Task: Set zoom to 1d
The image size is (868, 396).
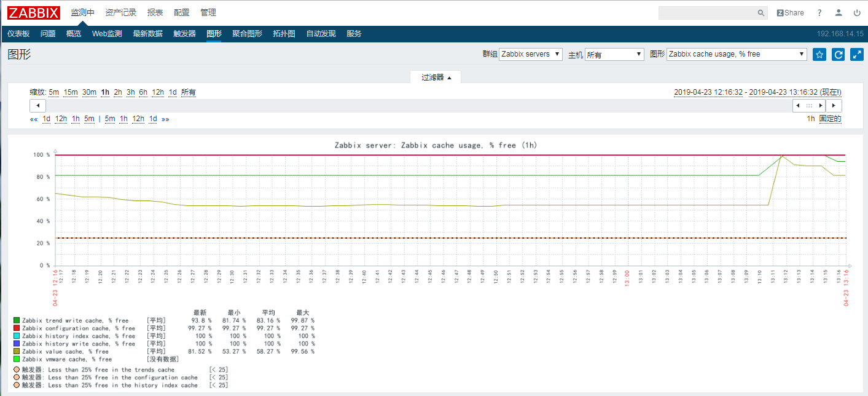Action: (173, 92)
